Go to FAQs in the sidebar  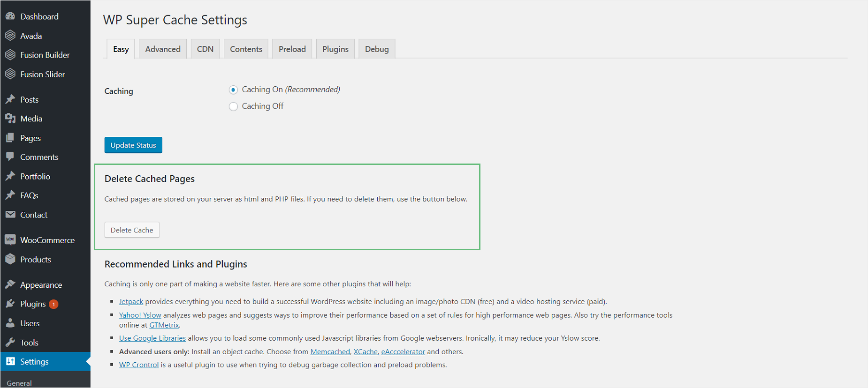[29, 195]
